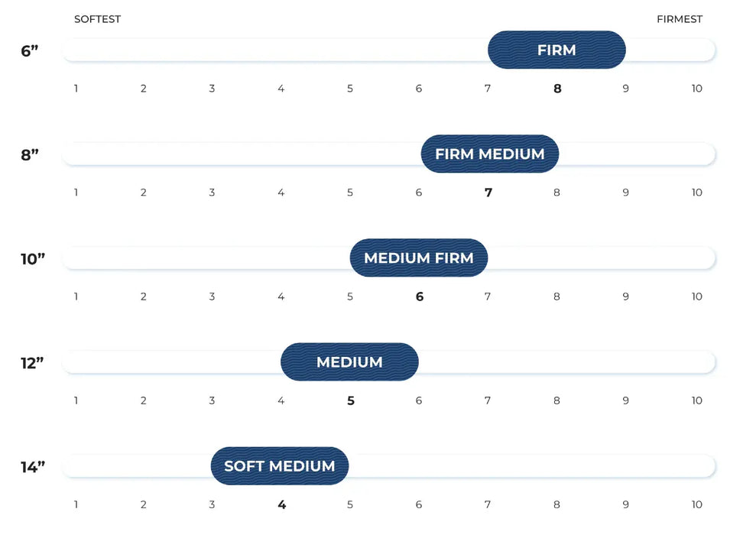Click the 6" thickness label
Image resolution: width=756 pixels, height=535 pixels.
(30, 51)
